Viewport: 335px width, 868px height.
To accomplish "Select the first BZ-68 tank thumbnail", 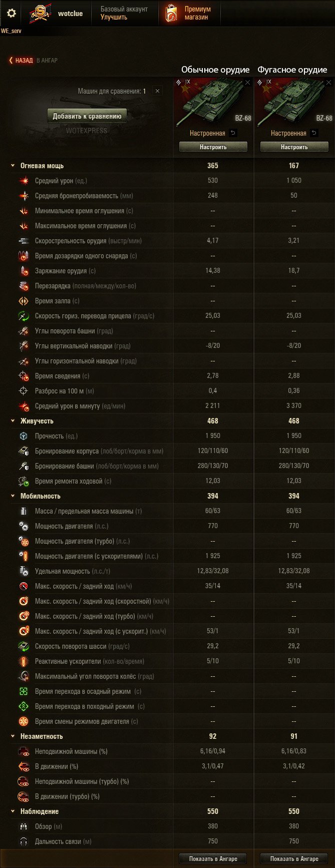I will 213,101.
